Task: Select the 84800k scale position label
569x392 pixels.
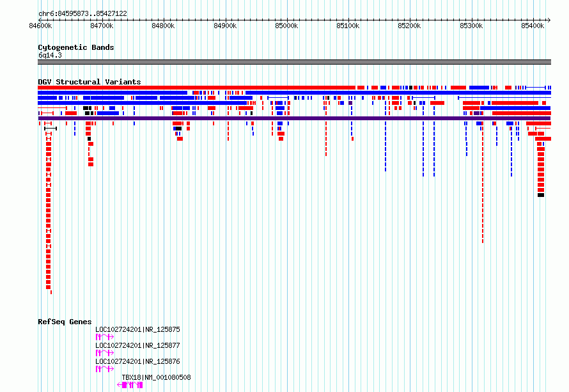Action: tap(163, 26)
